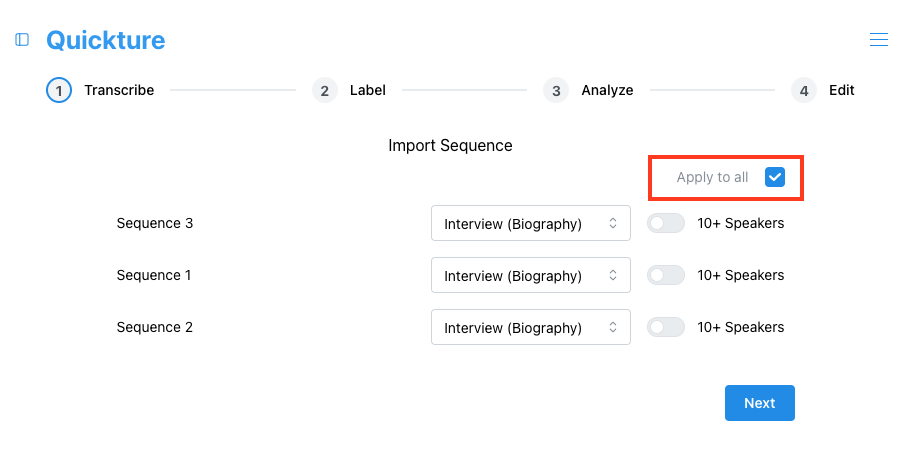Enable 10+ Speakers for Sequence 3
The width and height of the screenshot is (904, 452).
665,223
